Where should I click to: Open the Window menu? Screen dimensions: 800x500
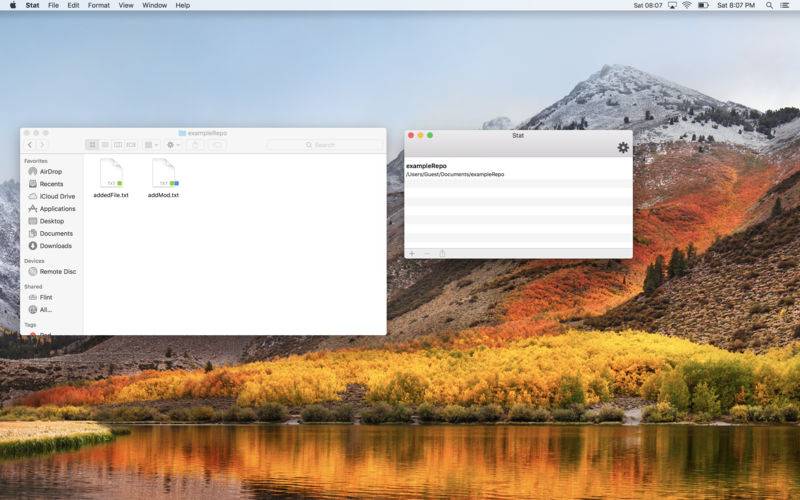point(155,5)
